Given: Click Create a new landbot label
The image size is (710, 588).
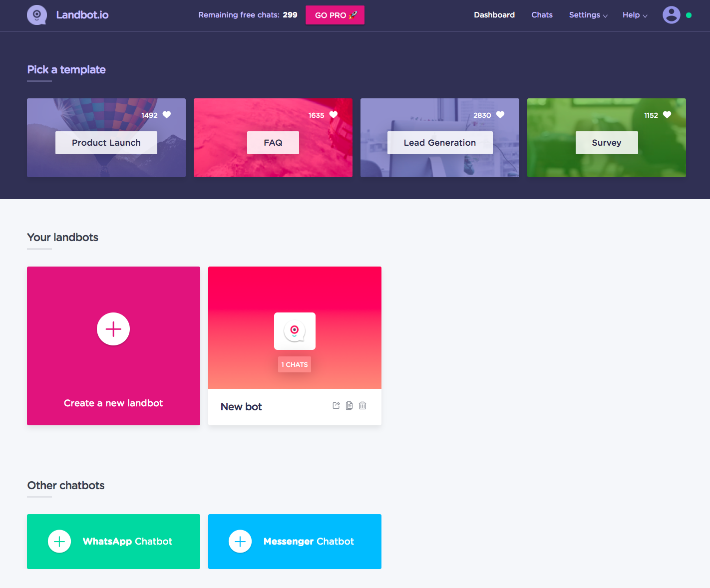Looking at the screenshot, I should coord(113,403).
